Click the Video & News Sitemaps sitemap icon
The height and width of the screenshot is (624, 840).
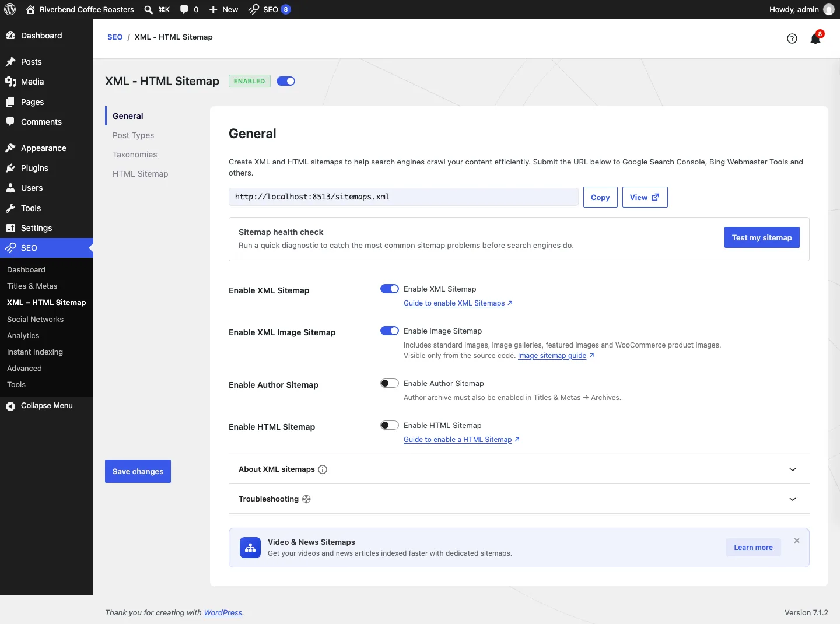coord(250,548)
